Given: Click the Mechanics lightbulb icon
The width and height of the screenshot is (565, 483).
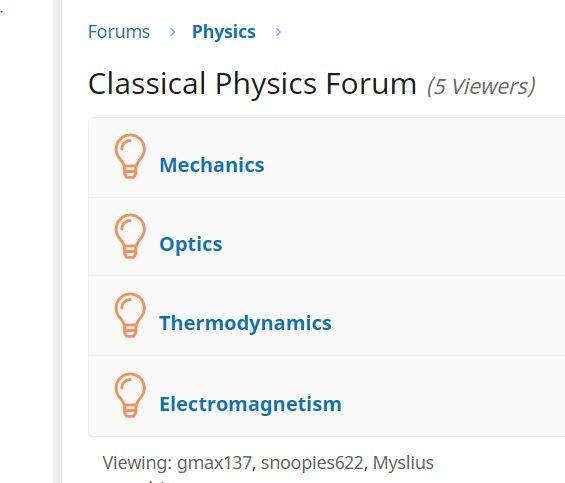Looking at the screenshot, I should (x=130, y=156).
